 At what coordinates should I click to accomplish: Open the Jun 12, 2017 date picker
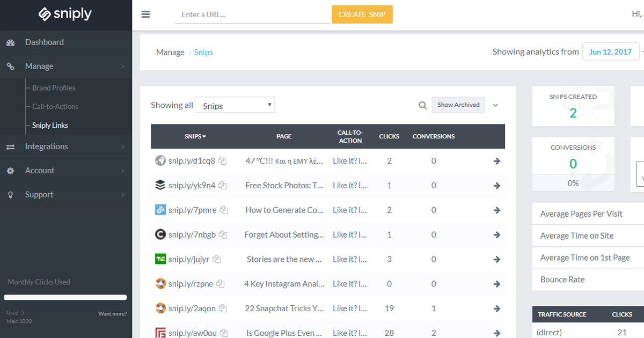[611, 52]
